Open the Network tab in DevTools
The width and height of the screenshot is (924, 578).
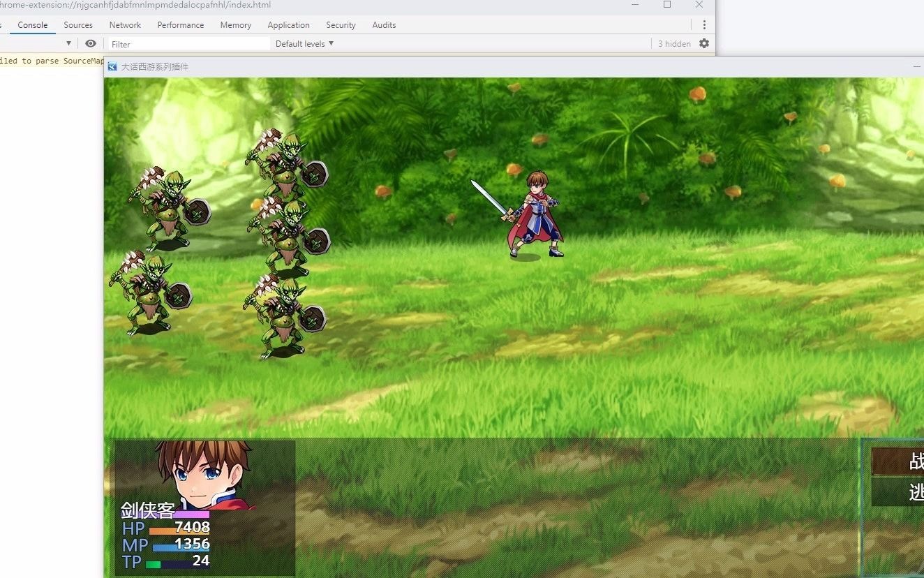click(125, 24)
